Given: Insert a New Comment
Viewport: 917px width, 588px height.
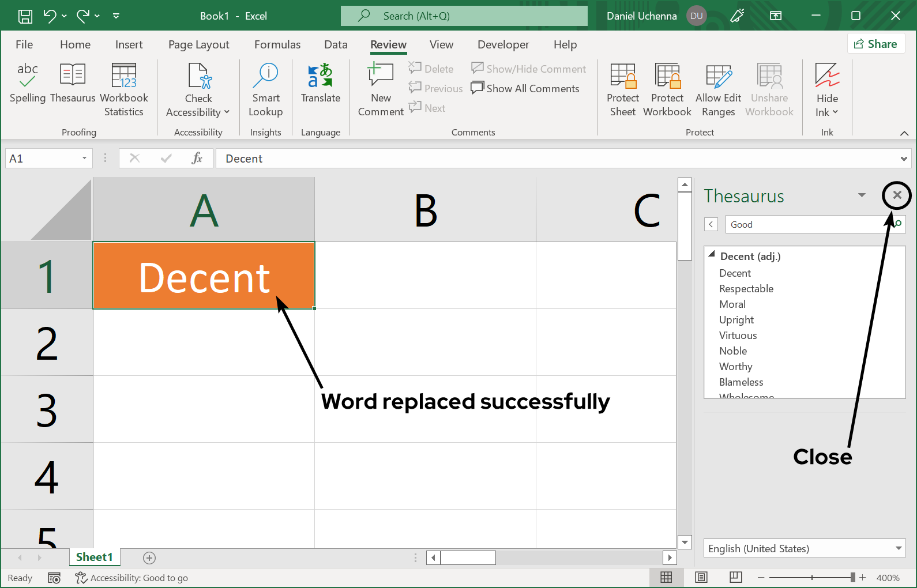Looking at the screenshot, I should point(381,89).
